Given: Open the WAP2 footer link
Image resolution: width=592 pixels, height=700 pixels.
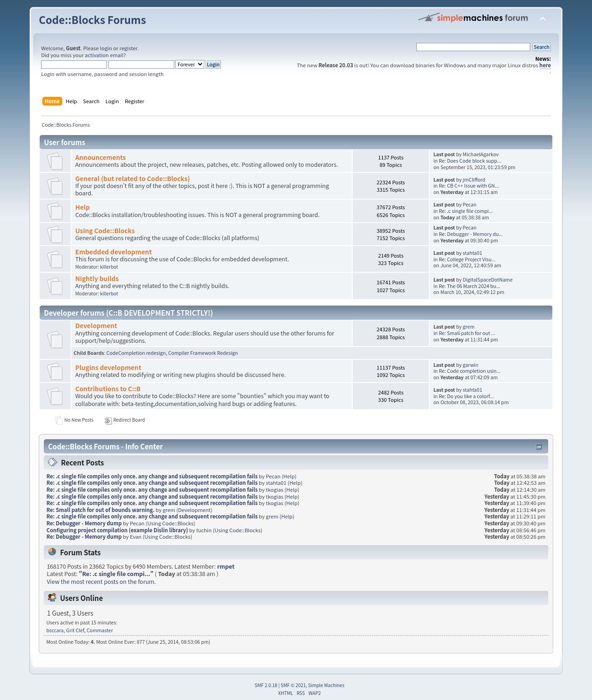Looking at the screenshot, I should pos(314,693).
